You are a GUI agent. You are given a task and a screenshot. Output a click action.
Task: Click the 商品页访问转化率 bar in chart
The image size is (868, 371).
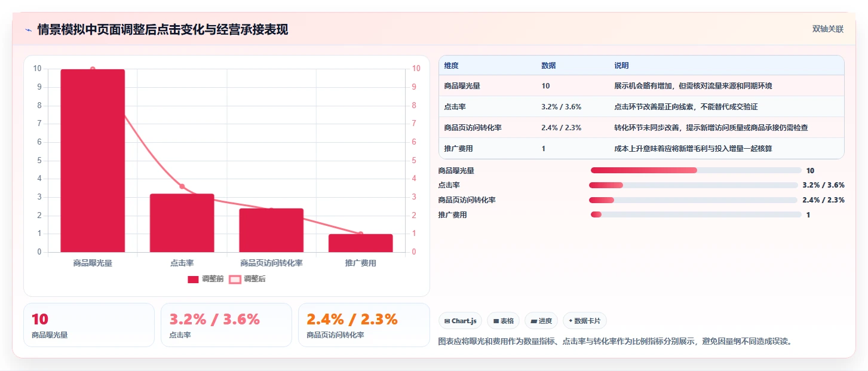271,230
